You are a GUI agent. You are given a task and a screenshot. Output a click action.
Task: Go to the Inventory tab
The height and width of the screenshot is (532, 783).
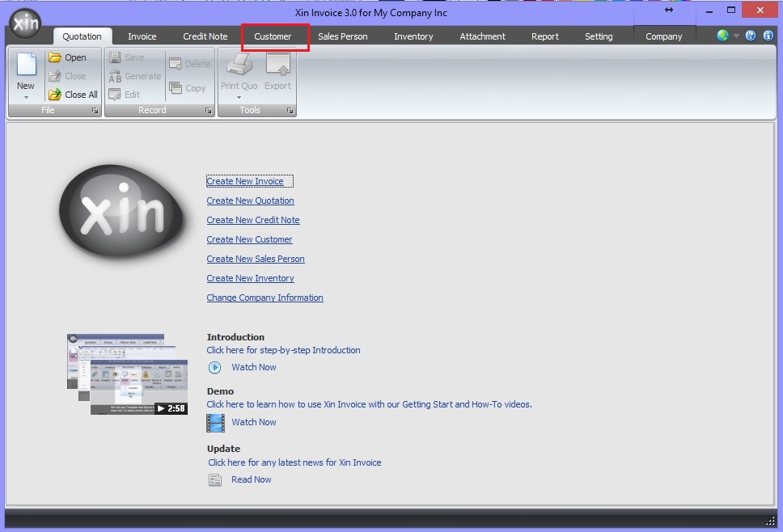tap(413, 36)
